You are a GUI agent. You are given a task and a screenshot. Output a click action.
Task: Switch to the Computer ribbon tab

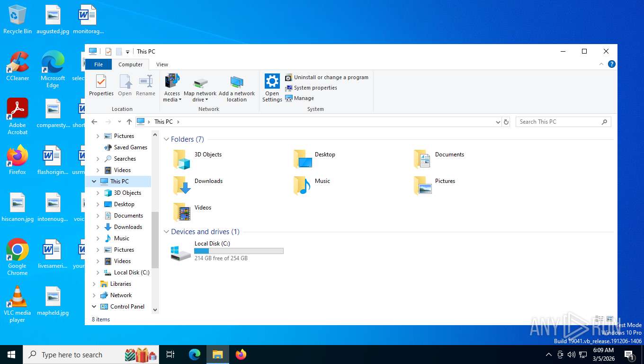click(x=131, y=64)
